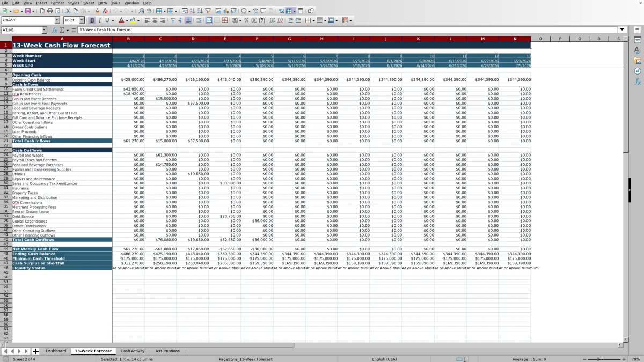Viewport: 644px width, 362px height.
Task: Click the Insert Image icon
Action: pyautogui.click(x=218, y=11)
